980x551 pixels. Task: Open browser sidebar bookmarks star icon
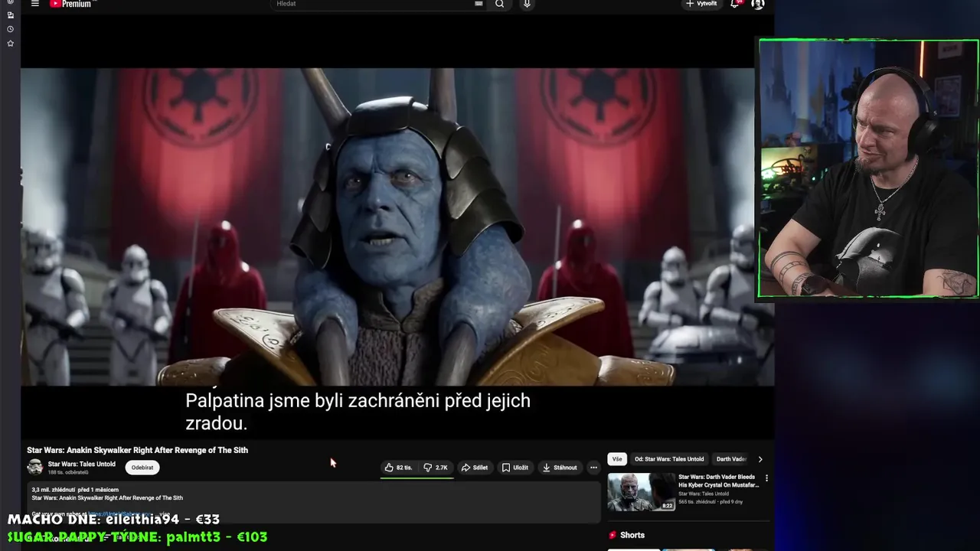click(x=10, y=44)
